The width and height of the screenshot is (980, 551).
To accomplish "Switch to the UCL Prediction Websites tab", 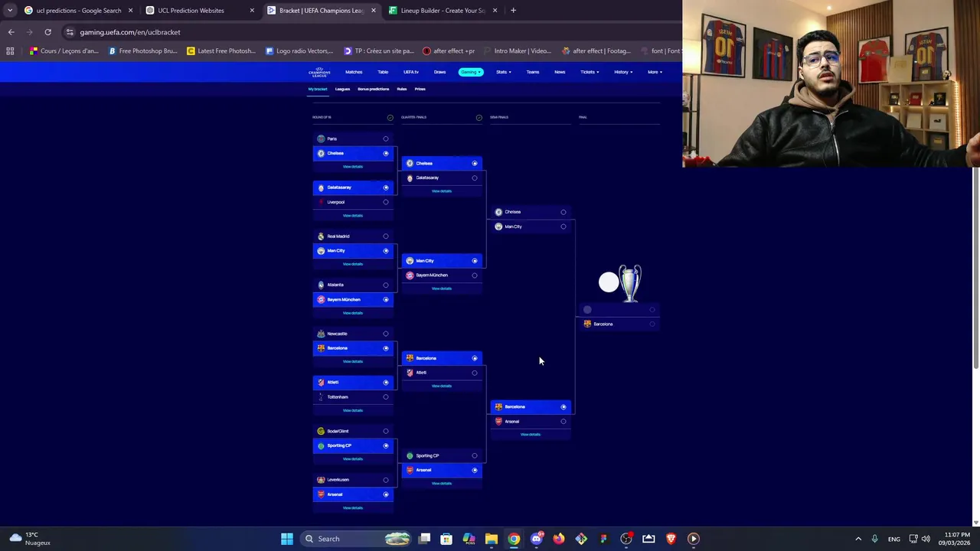I will pyautogui.click(x=201, y=11).
